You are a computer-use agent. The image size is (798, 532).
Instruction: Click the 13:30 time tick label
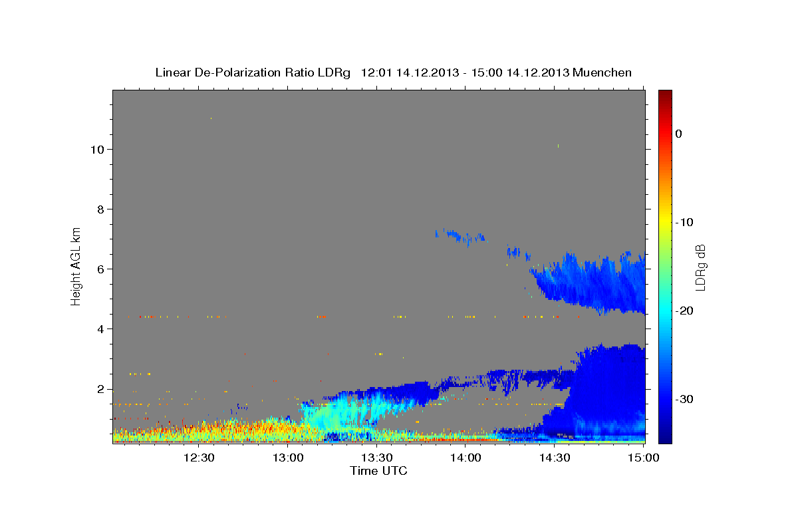point(376,458)
